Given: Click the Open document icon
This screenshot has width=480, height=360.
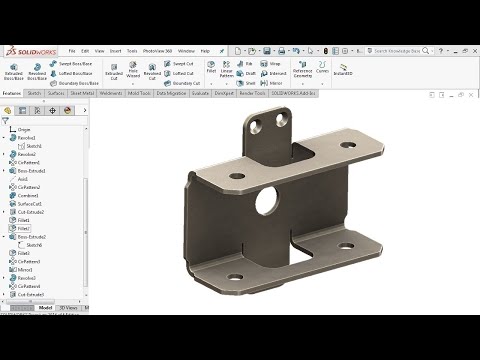Looking at the screenshot, I should click(252, 51).
